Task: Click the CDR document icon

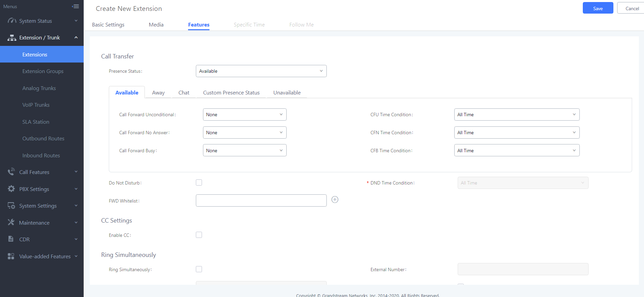Action: click(11, 239)
